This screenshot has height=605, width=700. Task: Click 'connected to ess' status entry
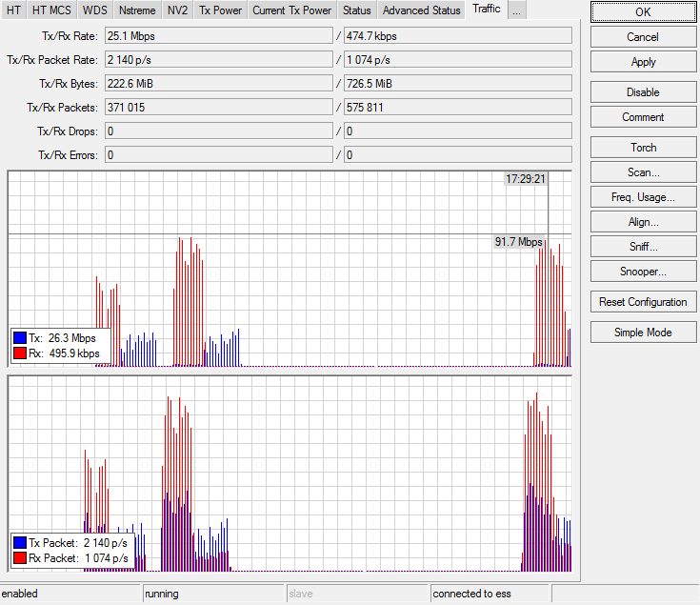tap(471, 594)
